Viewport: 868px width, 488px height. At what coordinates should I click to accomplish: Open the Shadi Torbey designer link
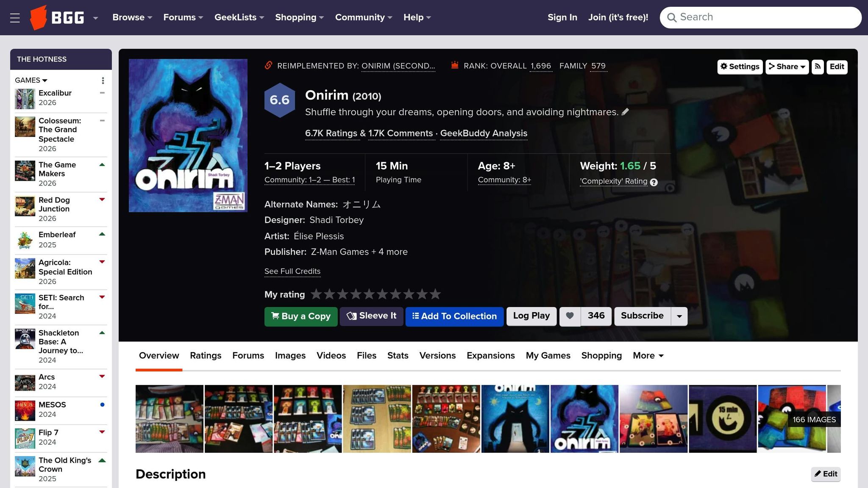coord(337,220)
